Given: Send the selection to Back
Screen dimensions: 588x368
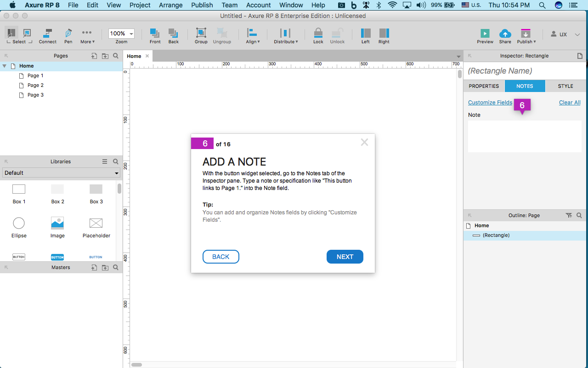Looking at the screenshot, I should coord(173,36).
